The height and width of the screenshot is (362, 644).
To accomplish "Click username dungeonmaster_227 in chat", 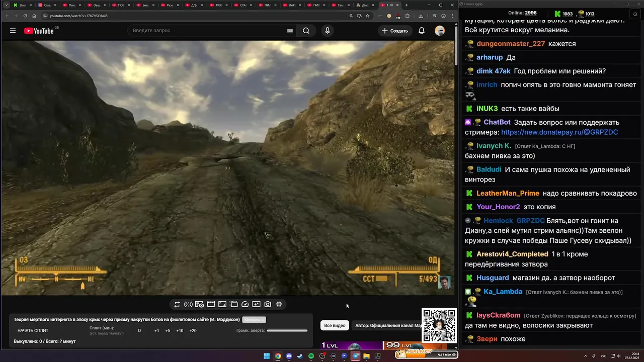I will click(511, 44).
